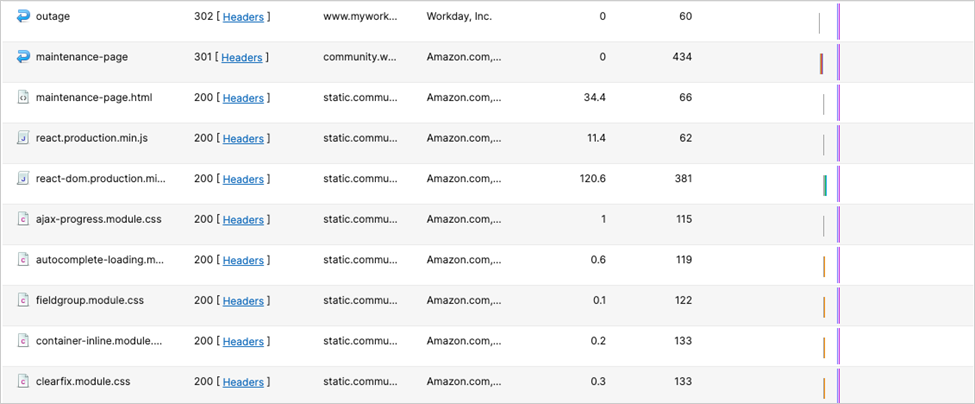Click the Workday, Inc. provider cell
The width and height of the screenshot is (975, 404).
coord(459,17)
